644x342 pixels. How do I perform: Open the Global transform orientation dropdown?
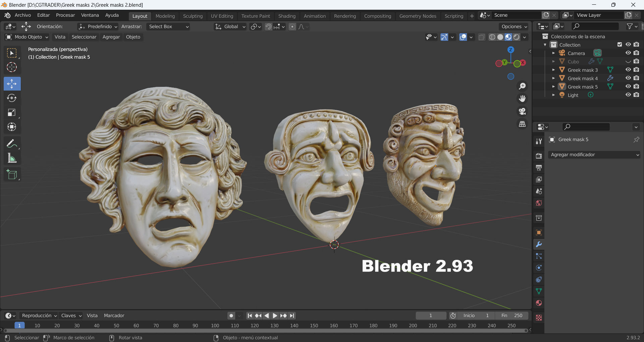click(x=230, y=26)
